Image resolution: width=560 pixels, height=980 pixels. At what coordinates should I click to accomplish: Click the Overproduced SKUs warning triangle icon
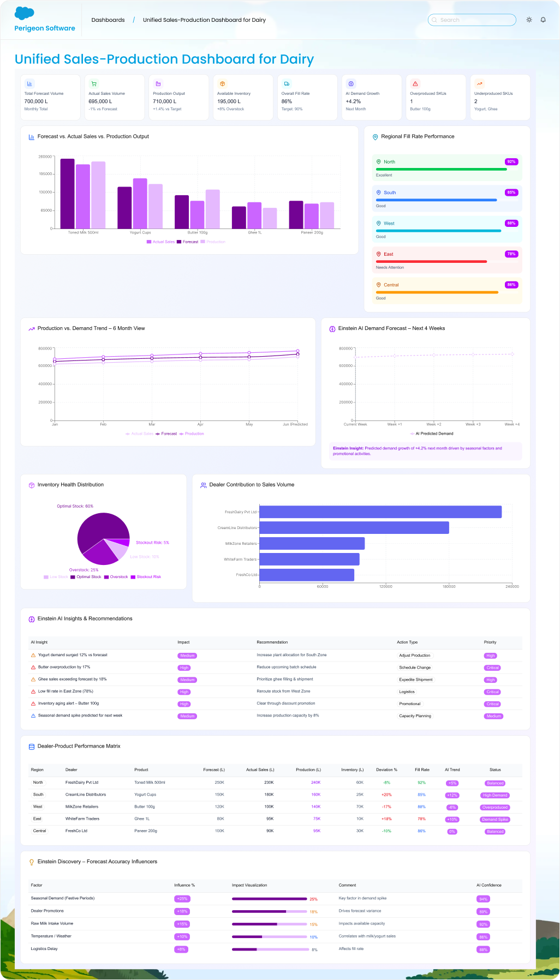point(415,84)
